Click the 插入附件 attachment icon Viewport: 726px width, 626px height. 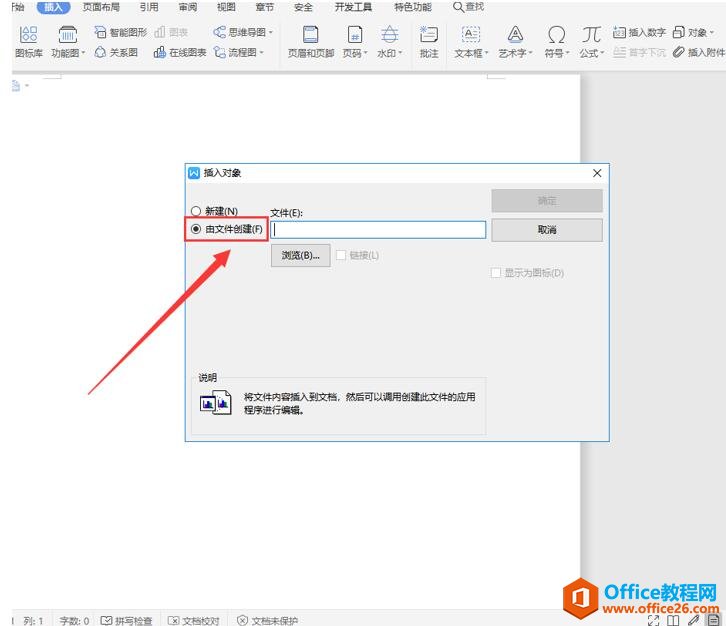[x=680, y=52]
